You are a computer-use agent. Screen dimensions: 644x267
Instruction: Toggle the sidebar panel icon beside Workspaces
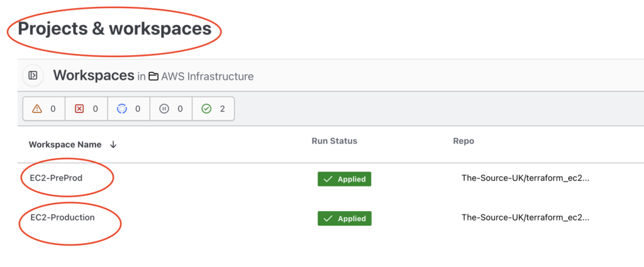point(33,75)
